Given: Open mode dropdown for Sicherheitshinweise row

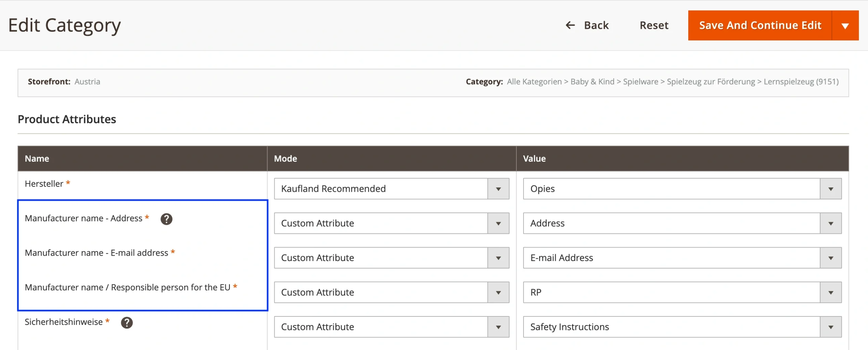Looking at the screenshot, I should click(391, 327).
